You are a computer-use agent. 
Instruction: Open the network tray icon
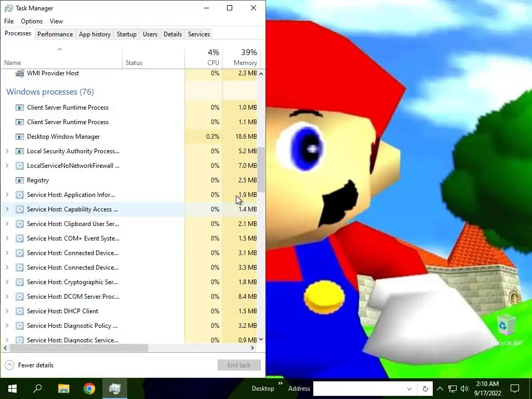tap(453, 389)
